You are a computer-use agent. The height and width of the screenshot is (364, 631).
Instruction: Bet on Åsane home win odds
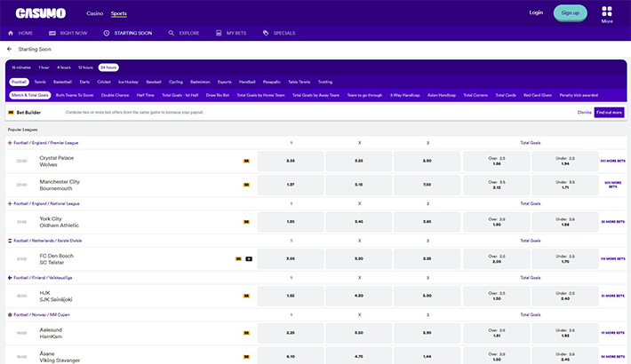[291, 356]
